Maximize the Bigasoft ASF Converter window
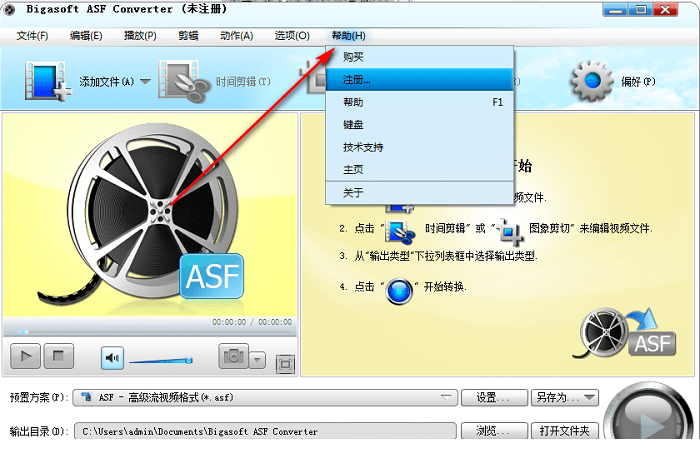Screen dimensions: 700x456 [641, 10]
